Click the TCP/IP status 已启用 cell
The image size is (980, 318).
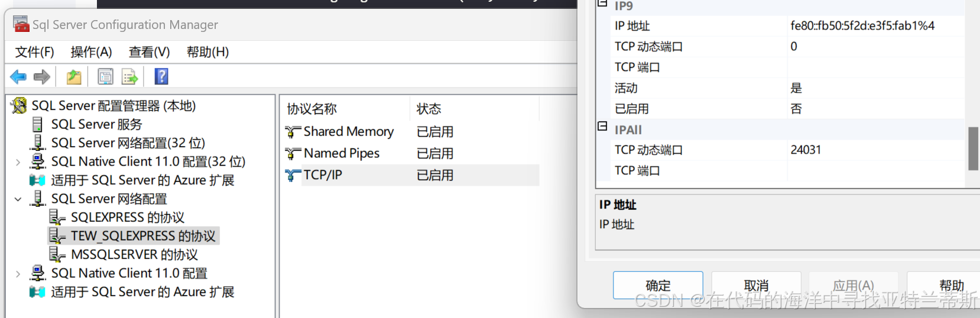click(x=435, y=175)
